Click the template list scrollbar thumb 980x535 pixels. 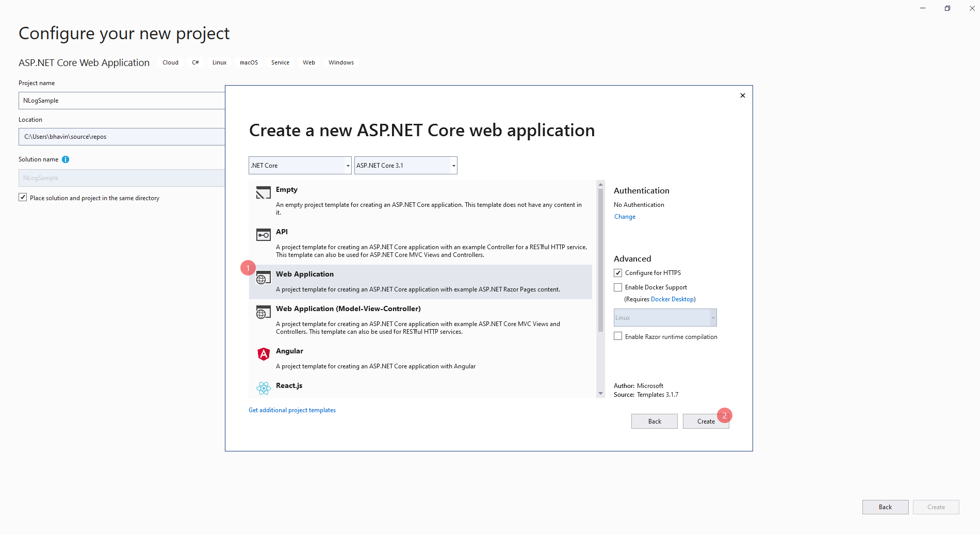tap(600, 260)
